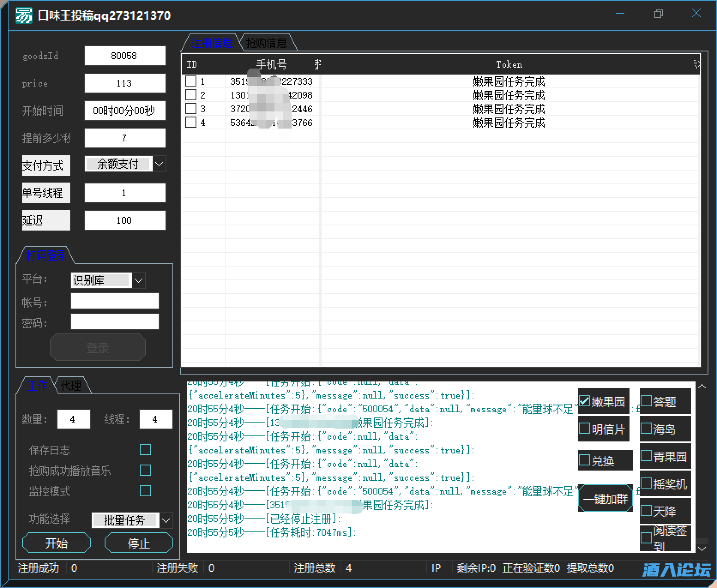
Task: Enable 监控模式 checkbox
Action: point(145,491)
